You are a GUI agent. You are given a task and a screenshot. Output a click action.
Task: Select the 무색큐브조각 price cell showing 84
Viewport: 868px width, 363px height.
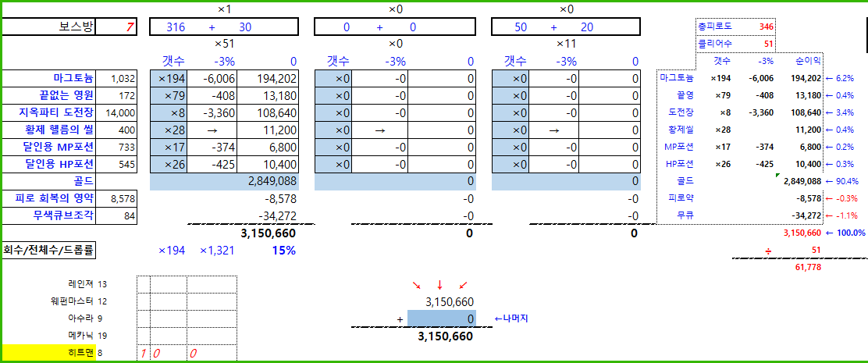(x=123, y=215)
